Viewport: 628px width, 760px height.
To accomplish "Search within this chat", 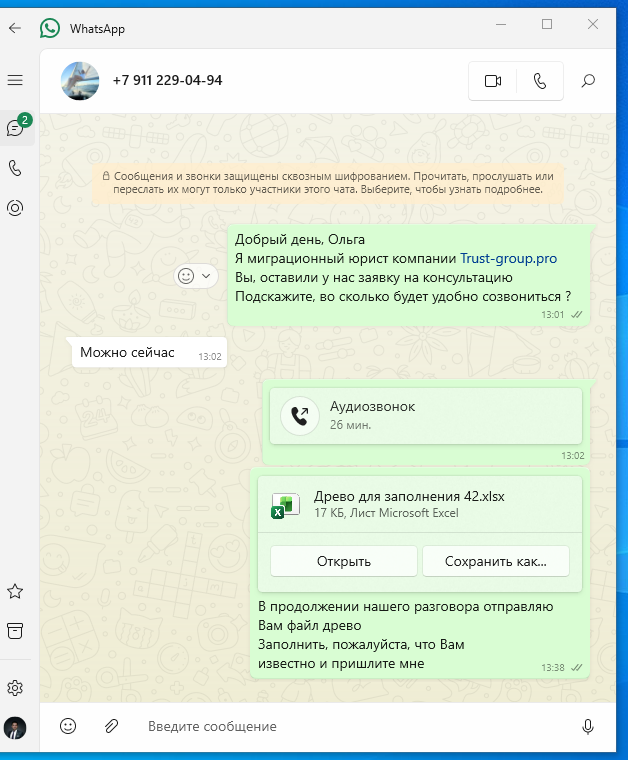I will click(588, 80).
